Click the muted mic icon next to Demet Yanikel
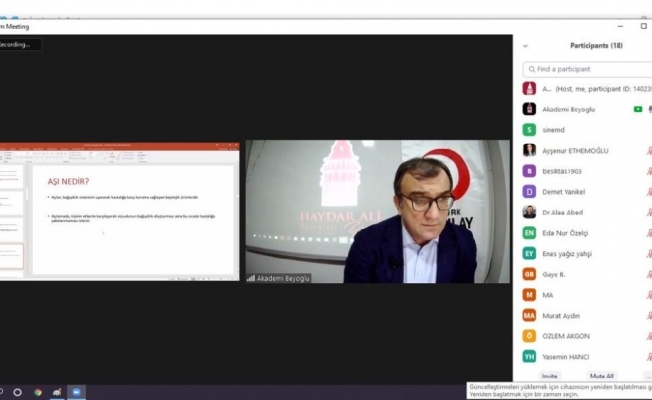Viewport: 652px width, 400px height. point(648,191)
